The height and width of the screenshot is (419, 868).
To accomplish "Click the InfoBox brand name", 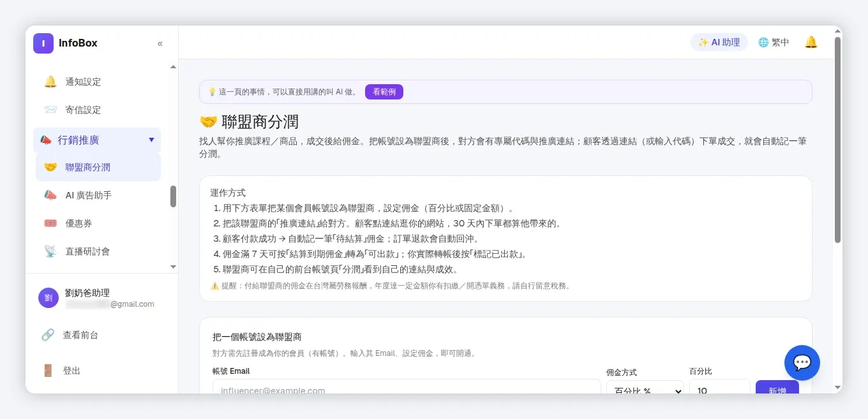I will click(78, 43).
